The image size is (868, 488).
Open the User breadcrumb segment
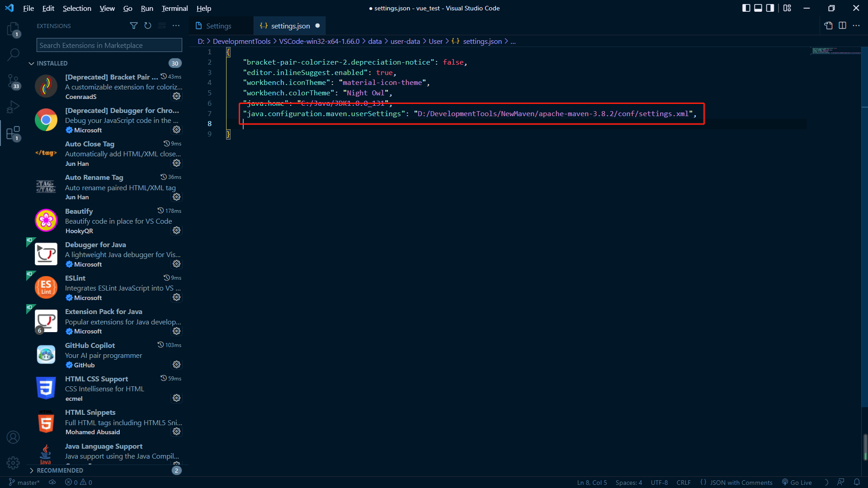point(435,41)
